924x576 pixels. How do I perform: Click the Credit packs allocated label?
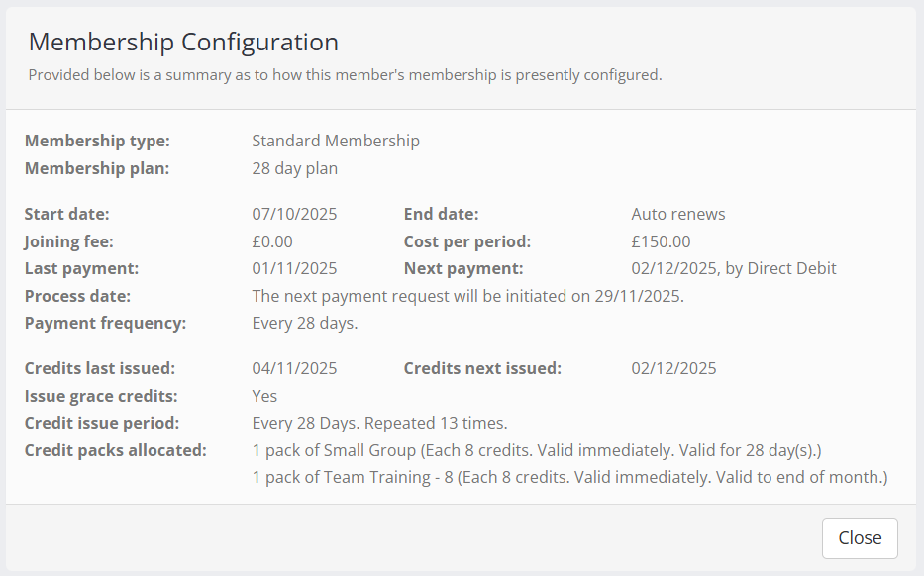tap(116, 450)
